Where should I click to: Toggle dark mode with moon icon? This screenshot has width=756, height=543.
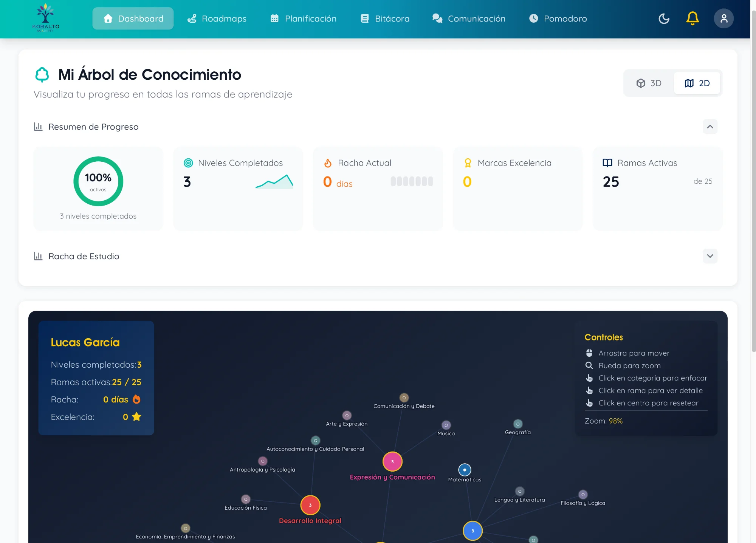(x=664, y=19)
